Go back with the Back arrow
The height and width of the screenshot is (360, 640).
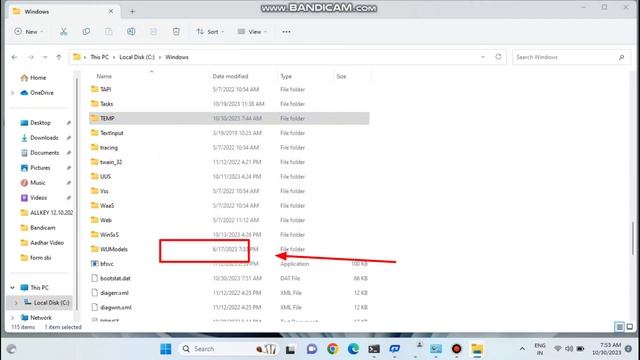coord(15,57)
